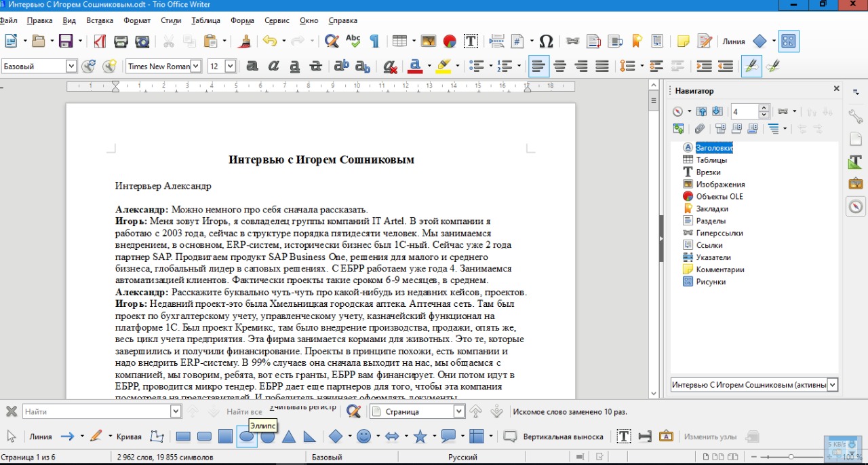Open the sidebar Properties wrench
This screenshot has width=868, height=465.
[x=856, y=116]
